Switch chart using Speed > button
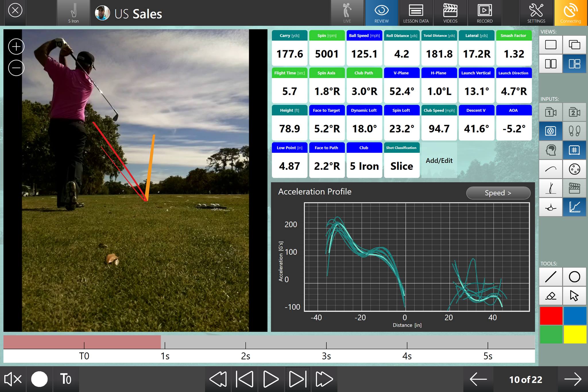The width and height of the screenshot is (588, 392). (x=498, y=193)
